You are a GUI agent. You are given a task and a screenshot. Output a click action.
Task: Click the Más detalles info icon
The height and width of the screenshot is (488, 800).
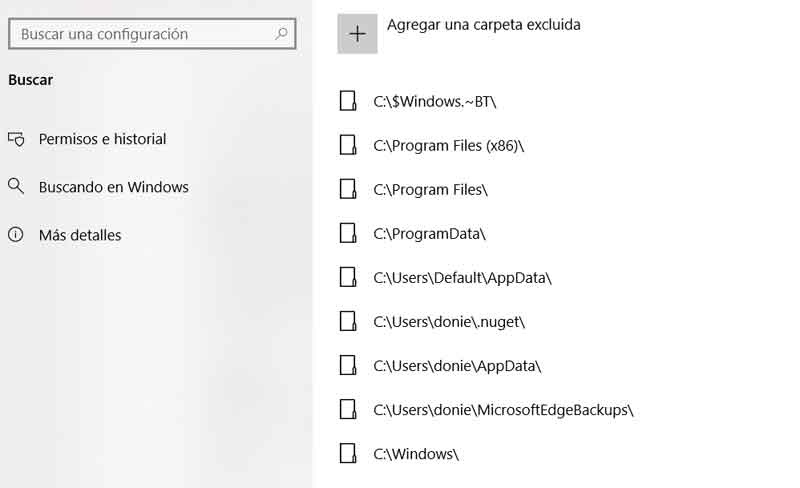click(16, 235)
